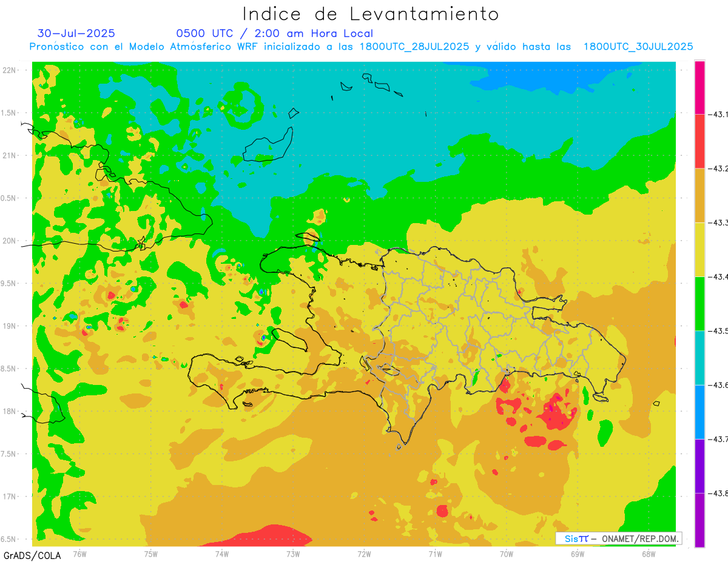Click the dark purple legend band
Image resolution: width=728 pixels, height=562 pixels.
click(x=699, y=466)
